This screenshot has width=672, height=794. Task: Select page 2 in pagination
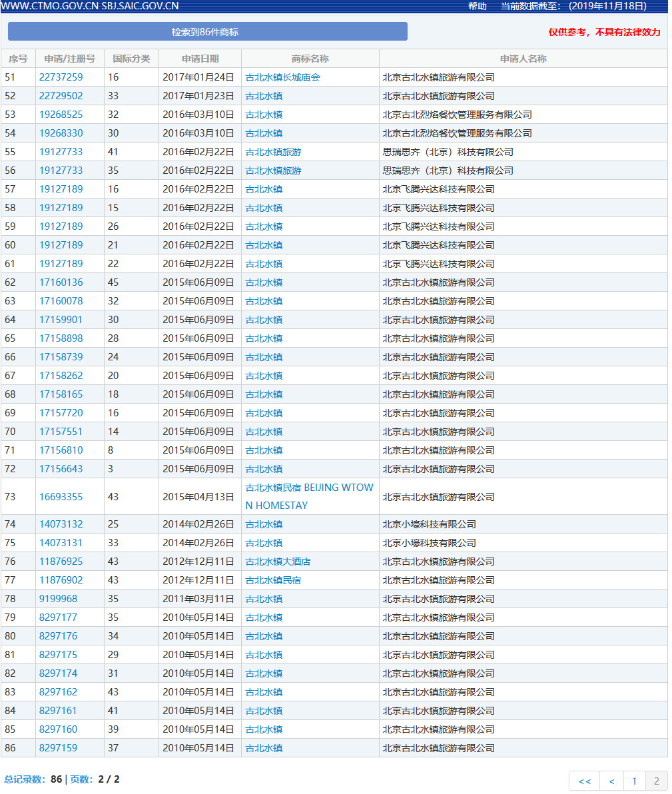click(656, 781)
